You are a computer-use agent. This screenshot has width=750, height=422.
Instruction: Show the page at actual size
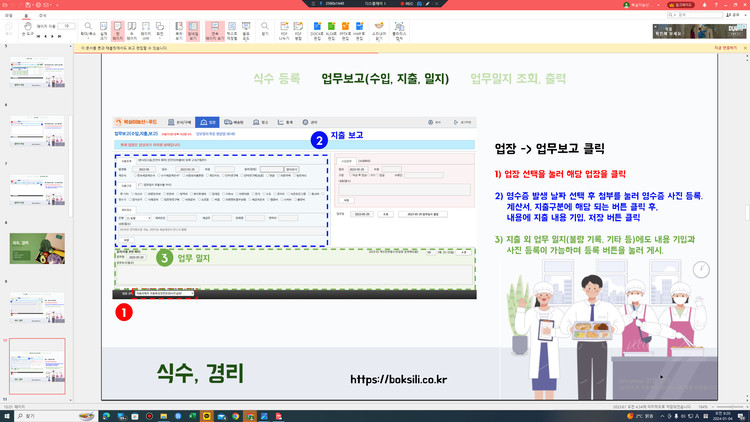coord(103,30)
